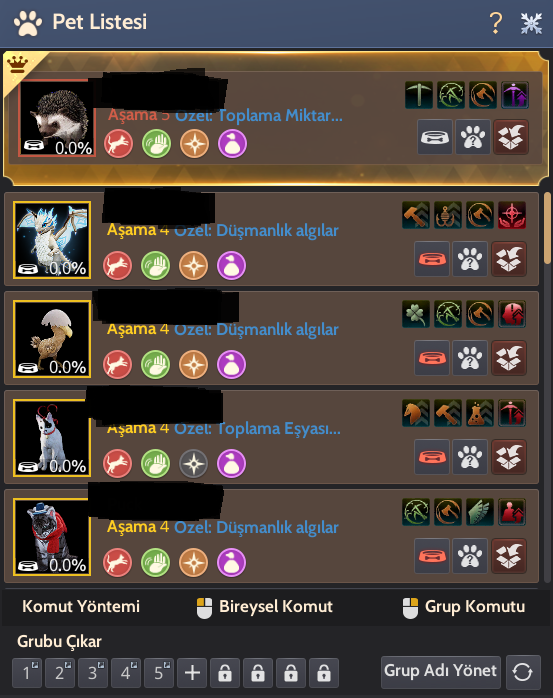Select pet group slot 1

click(x=27, y=673)
